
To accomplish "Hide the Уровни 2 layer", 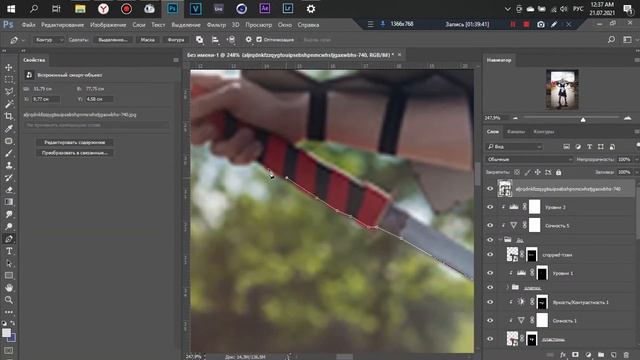I will [490, 207].
